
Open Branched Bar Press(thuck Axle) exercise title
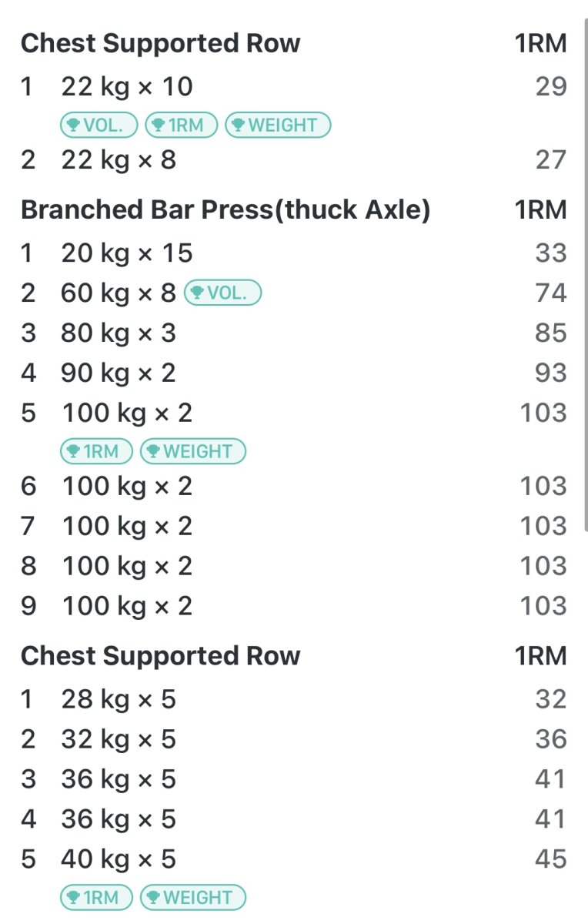[x=225, y=209]
